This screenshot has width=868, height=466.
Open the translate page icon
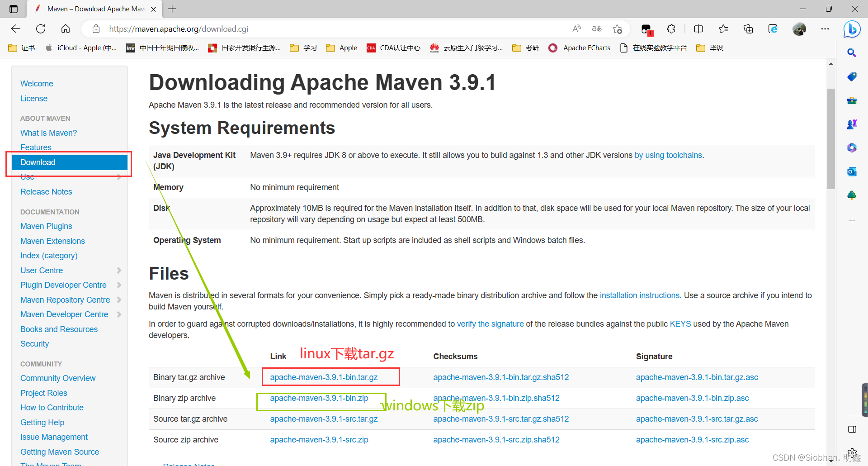(597, 29)
